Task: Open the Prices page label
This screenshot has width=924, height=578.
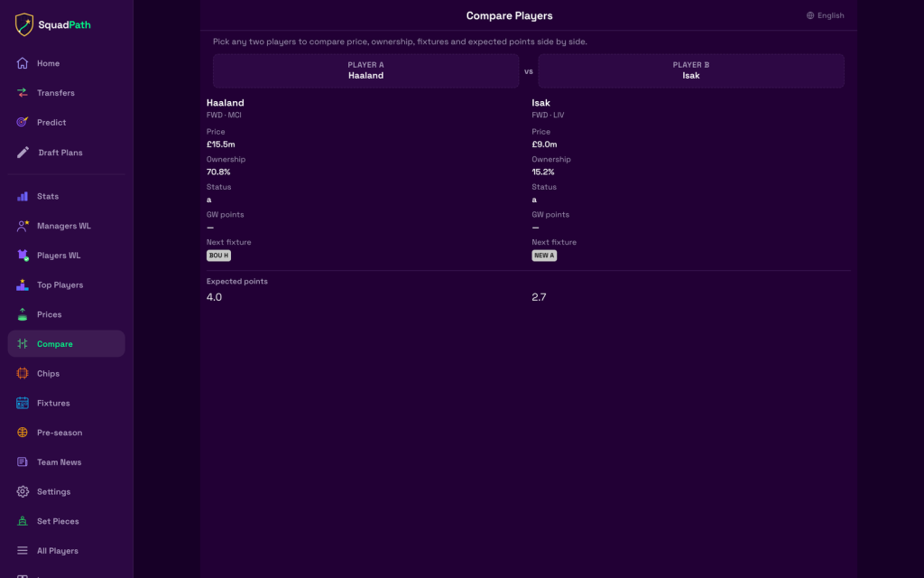Action: [x=50, y=314]
